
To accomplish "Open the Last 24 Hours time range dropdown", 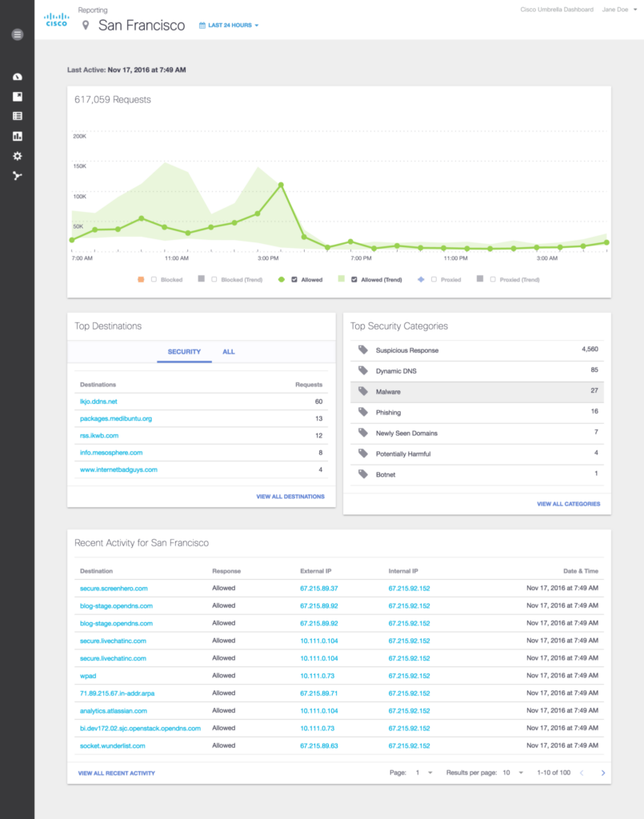I will (229, 25).
